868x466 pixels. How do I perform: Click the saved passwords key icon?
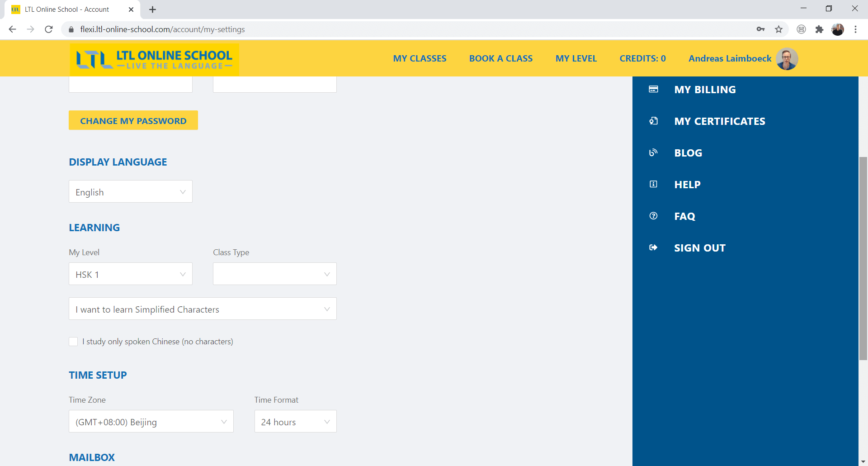point(760,29)
